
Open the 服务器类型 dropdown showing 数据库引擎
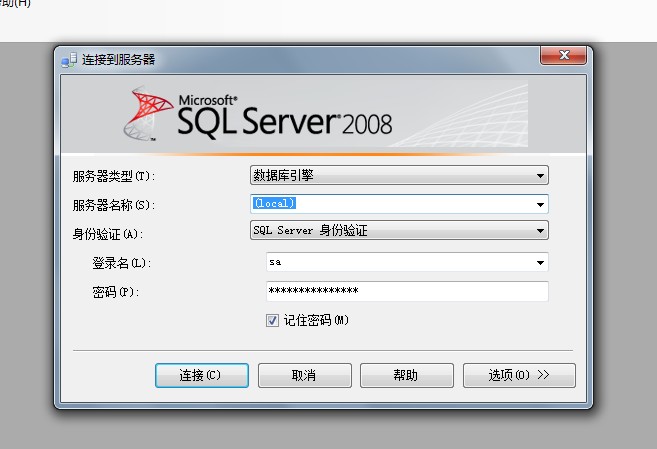(399, 175)
